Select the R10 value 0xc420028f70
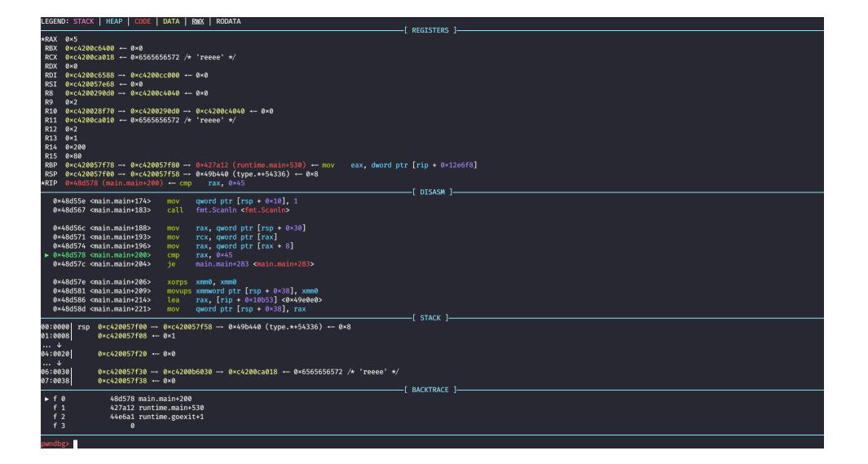Image resolution: width=868 pixels, height=464 pixels. click(x=90, y=111)
